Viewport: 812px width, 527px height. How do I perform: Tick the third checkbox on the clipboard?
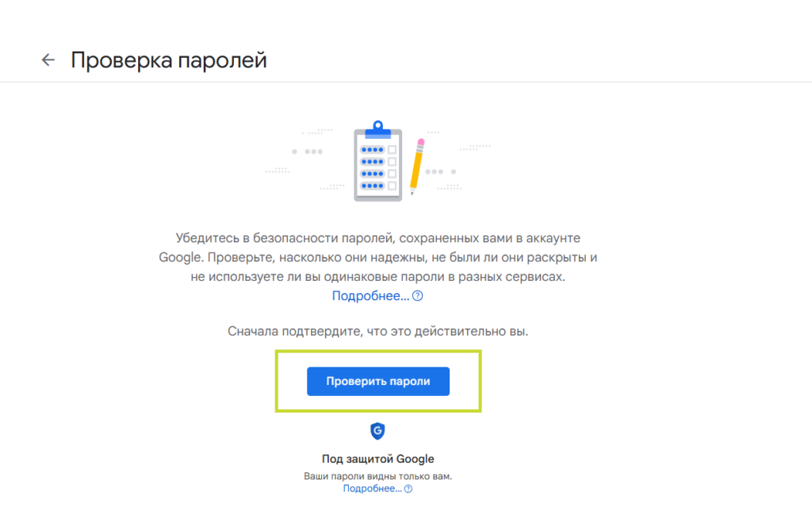click(x=392, y=173)
